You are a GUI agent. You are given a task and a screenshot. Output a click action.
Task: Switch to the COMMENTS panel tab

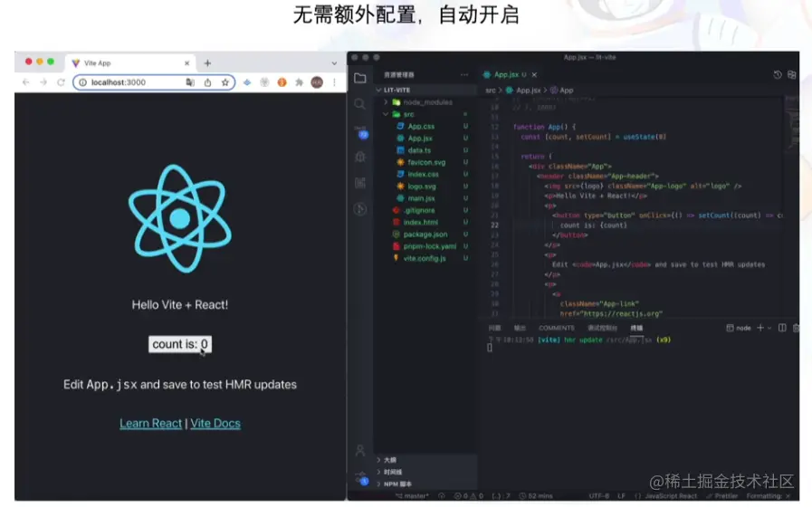pos(557,328)
